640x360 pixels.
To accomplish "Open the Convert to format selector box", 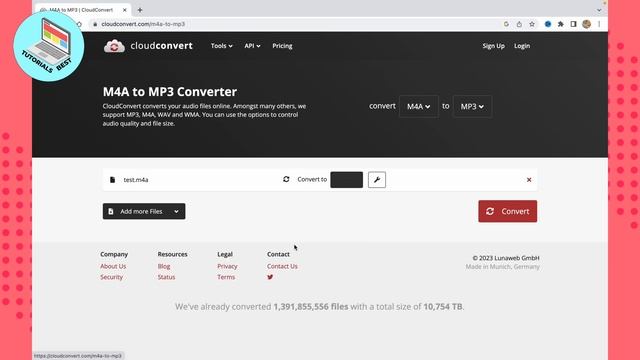I will click(347, 180).
